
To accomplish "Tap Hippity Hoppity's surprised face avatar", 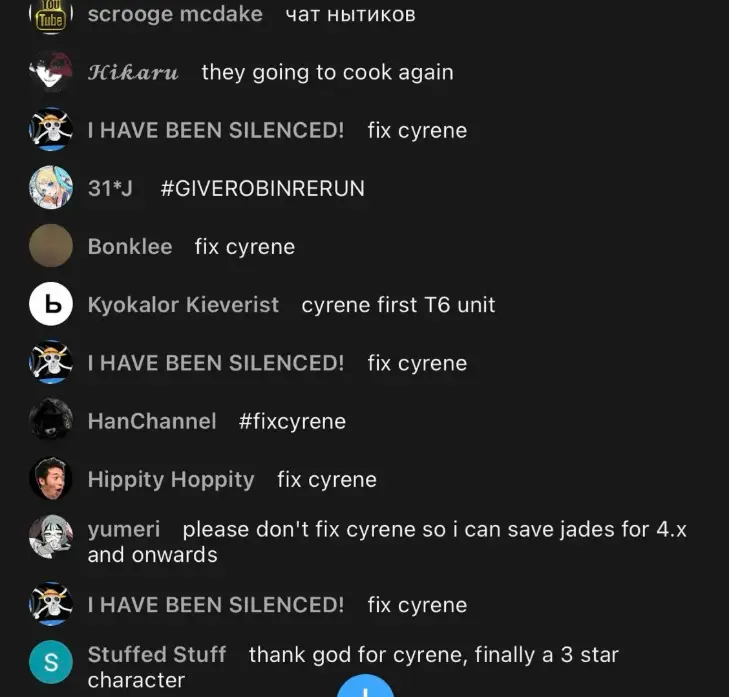I will tap(51, 478).
